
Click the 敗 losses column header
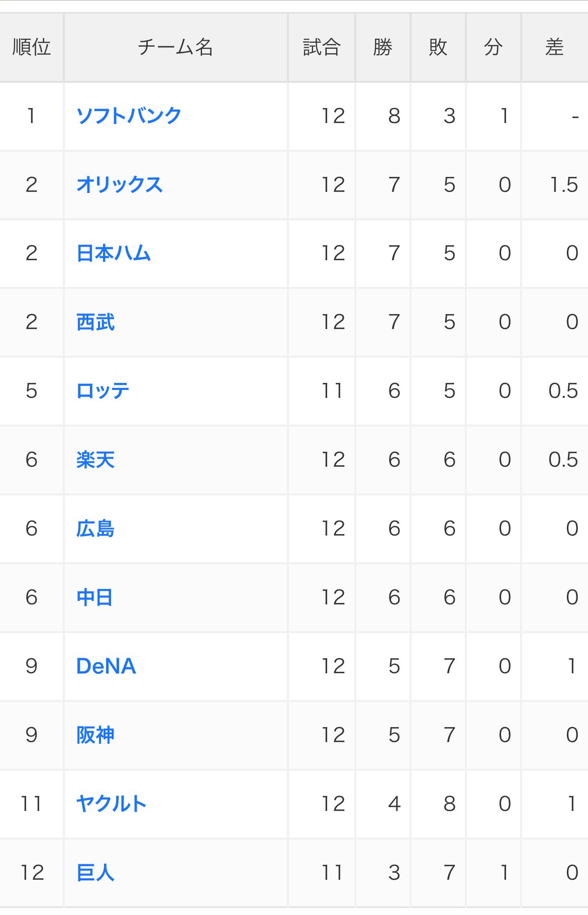pos(438,47)
